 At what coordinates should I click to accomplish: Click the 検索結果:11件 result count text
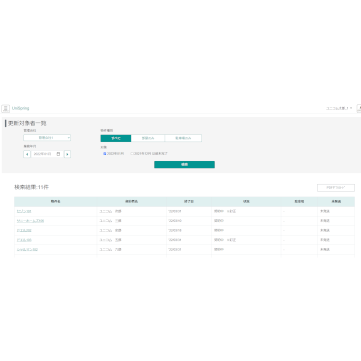(31, 187)
